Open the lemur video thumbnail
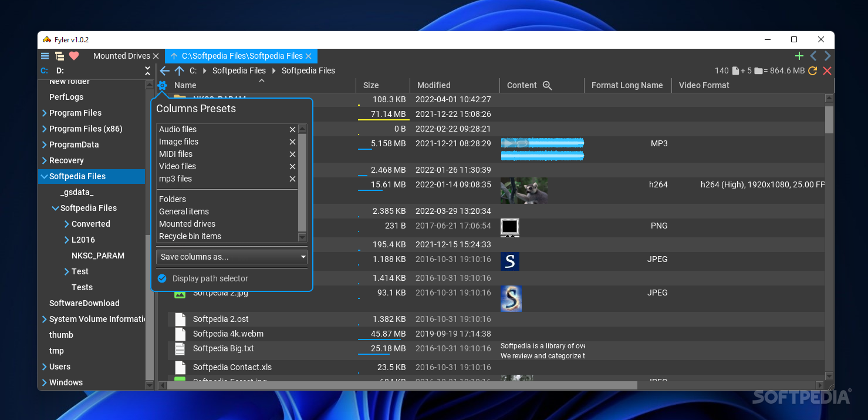The image size is (868, 420). coord(524,190)
